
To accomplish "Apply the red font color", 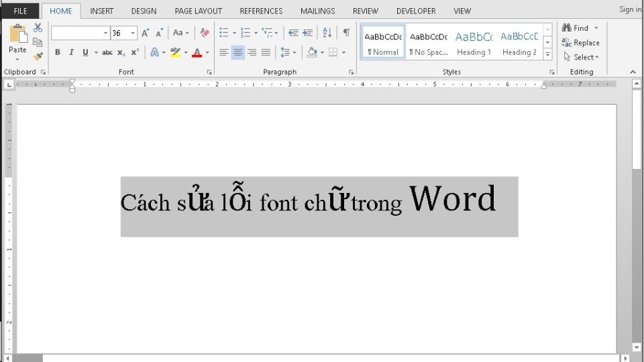I will tap(197, 52).
